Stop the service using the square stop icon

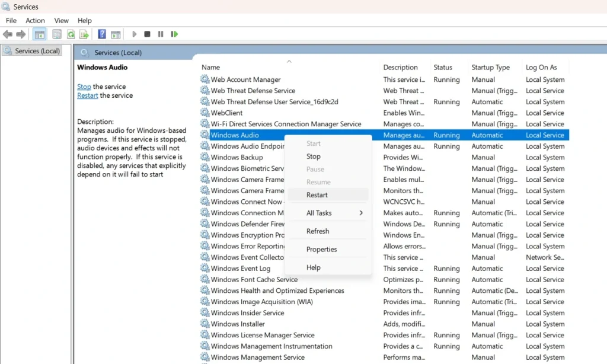click(x=147, y=34)
